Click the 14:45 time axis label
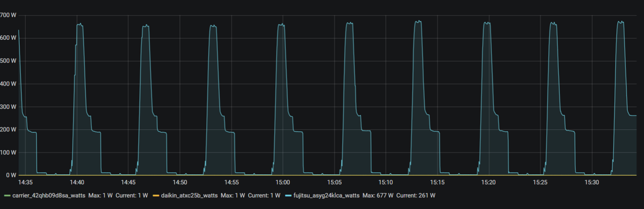 click(128, 182)
